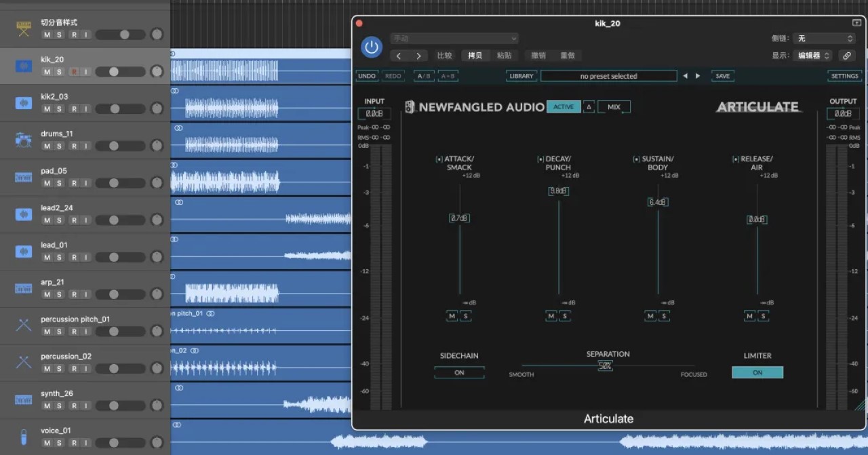Mute the ATTACK/SMACK band
This screenshot has height=455, width=868.
pyautogui.click(x=452, y=316)
